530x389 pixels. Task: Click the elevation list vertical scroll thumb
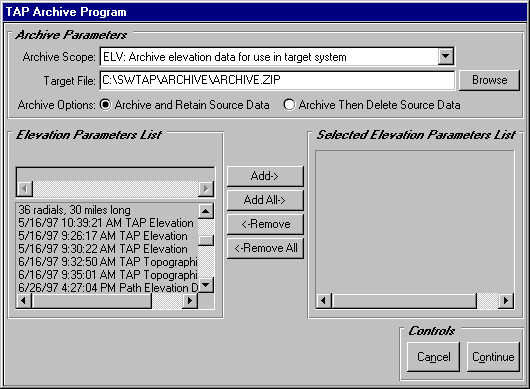206,240
